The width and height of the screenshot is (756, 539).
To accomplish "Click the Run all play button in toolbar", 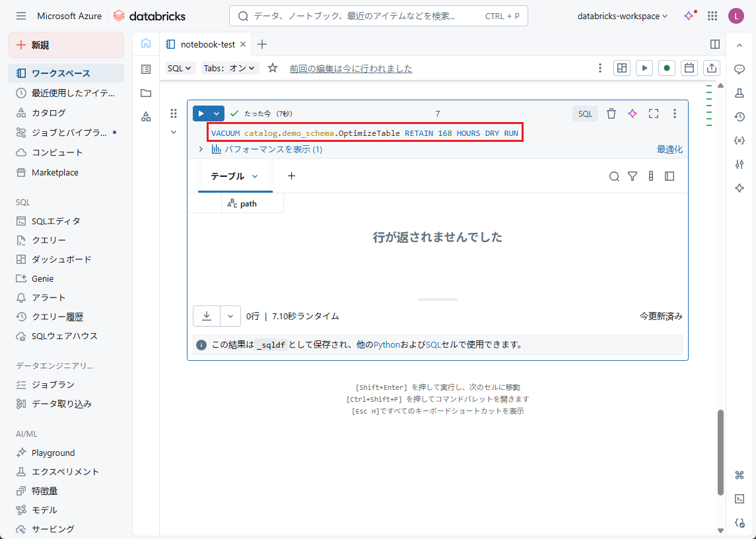I will click(644, 68).
